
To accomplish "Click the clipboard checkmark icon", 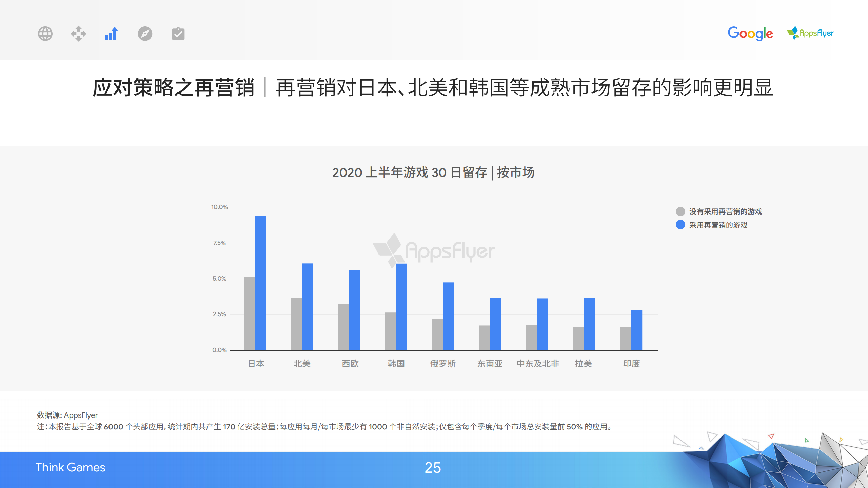I will [178, 34].
